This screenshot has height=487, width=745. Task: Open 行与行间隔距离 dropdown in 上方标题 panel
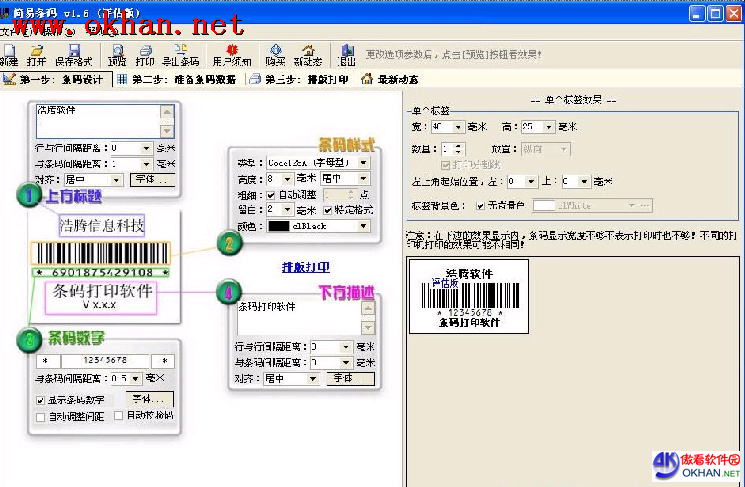(146, 148)
